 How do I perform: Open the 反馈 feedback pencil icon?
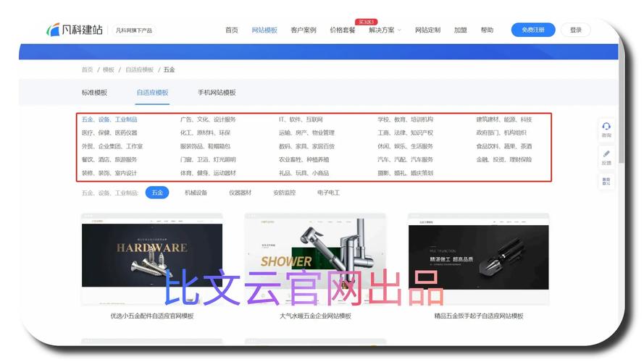coord(606,157)
